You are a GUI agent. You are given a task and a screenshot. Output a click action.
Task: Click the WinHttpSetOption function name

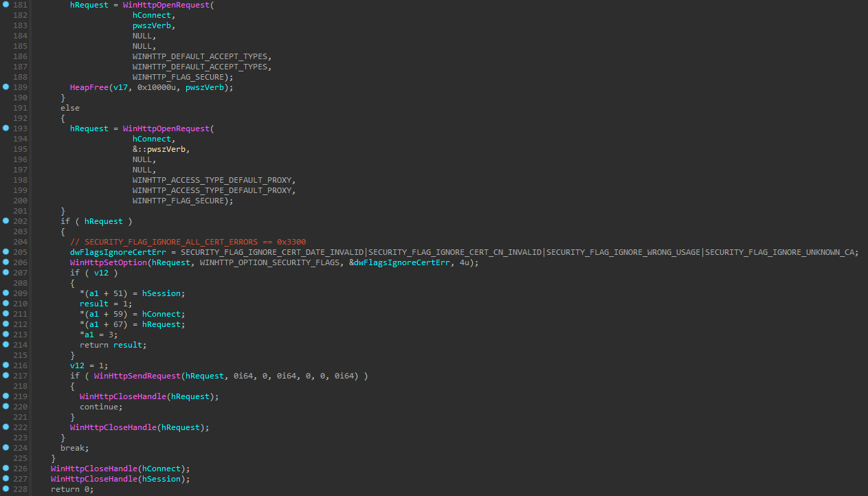(x=109, y=262)
